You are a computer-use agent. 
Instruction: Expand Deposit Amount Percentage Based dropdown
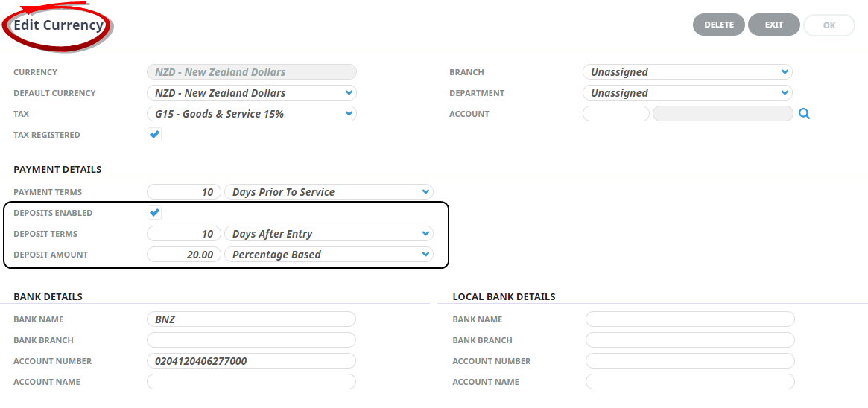[329, 255]
